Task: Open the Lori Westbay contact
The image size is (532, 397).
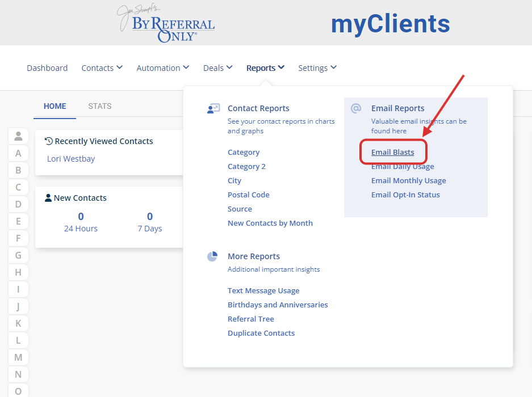Action: 71,159
